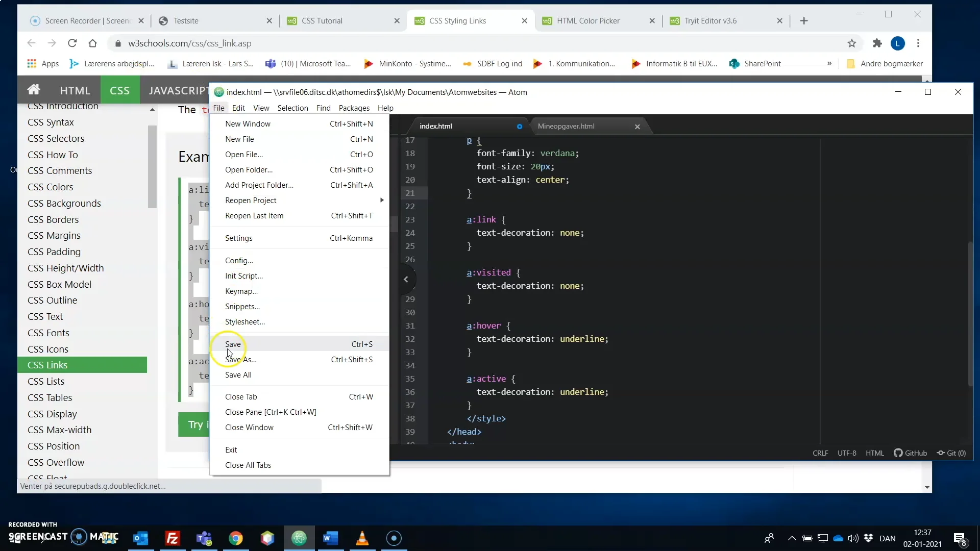
Task: Bookmark the page using the star icon
Action: [851, 43]
